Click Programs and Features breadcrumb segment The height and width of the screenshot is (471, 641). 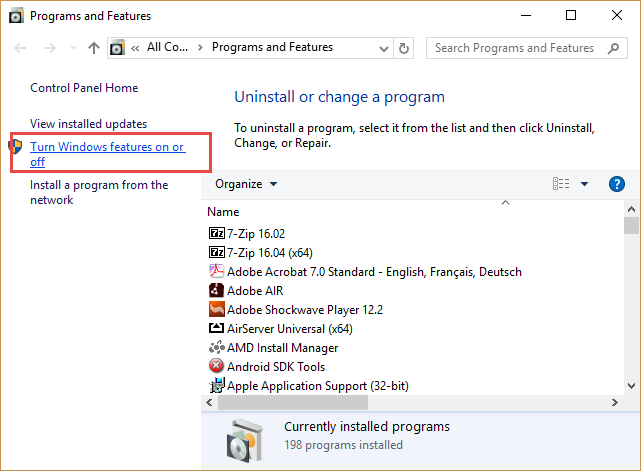[x=272, y=47]
